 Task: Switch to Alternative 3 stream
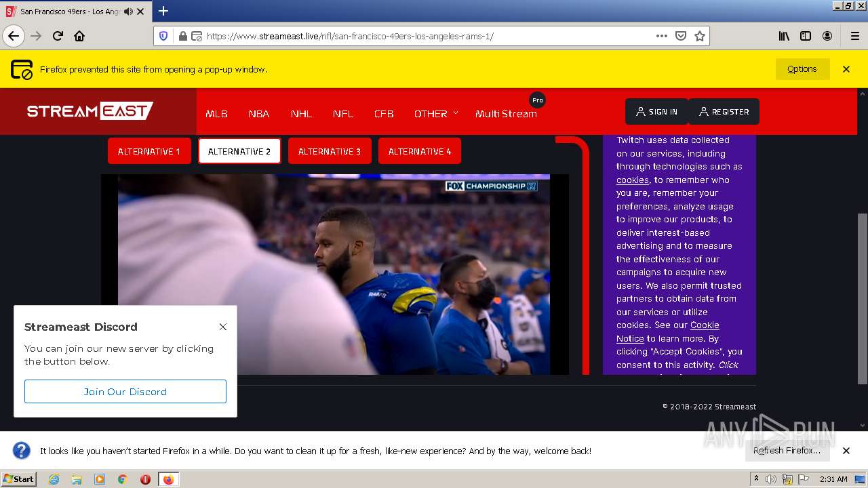330,151
